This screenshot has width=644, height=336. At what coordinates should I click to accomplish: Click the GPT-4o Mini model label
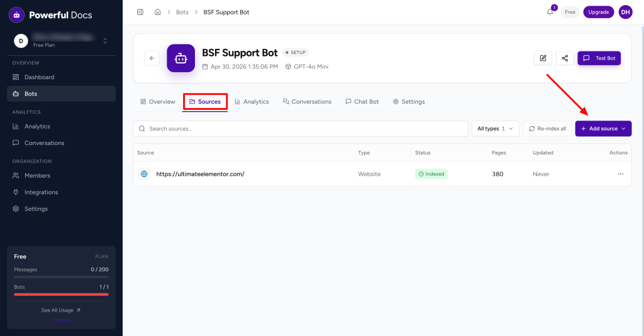click(307, 67)
